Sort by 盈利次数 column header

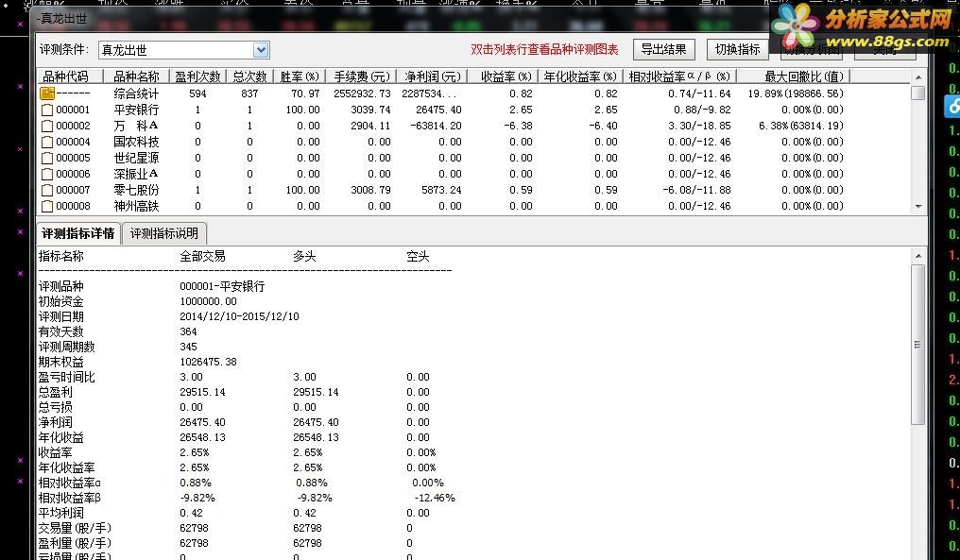(197, 76)
